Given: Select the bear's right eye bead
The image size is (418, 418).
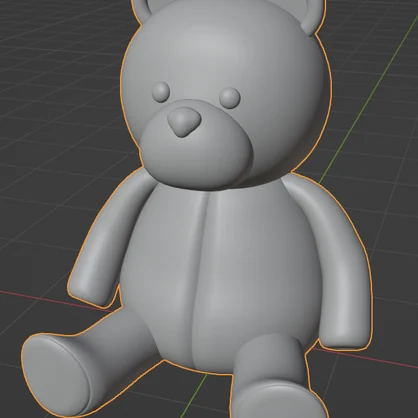Looking at the screenshot, I should click(x=230, y=98).
